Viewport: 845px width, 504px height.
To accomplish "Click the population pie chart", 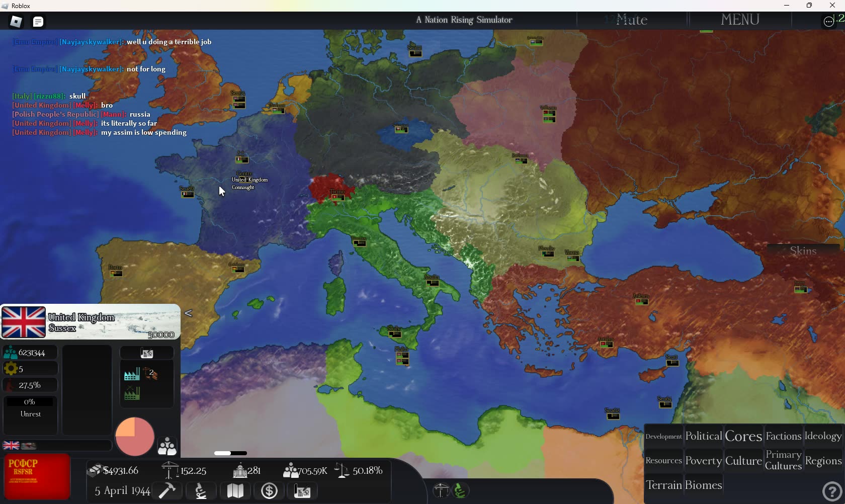I will (134, 437).
